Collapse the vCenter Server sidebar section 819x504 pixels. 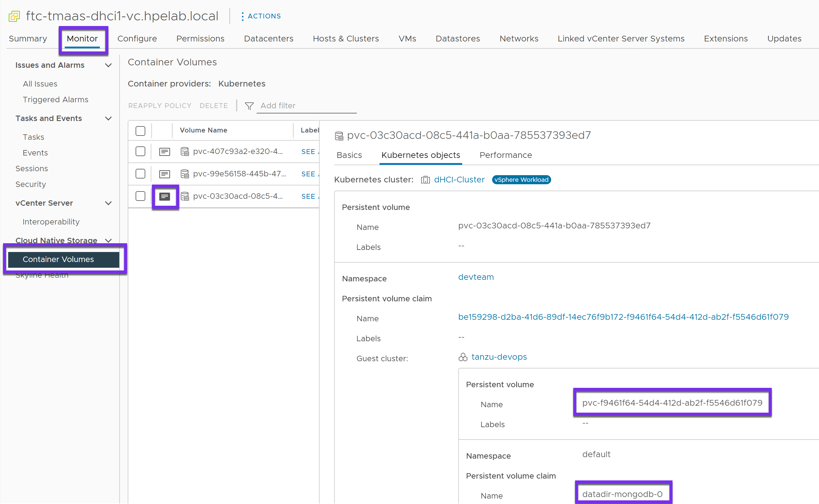pos(108,203)
